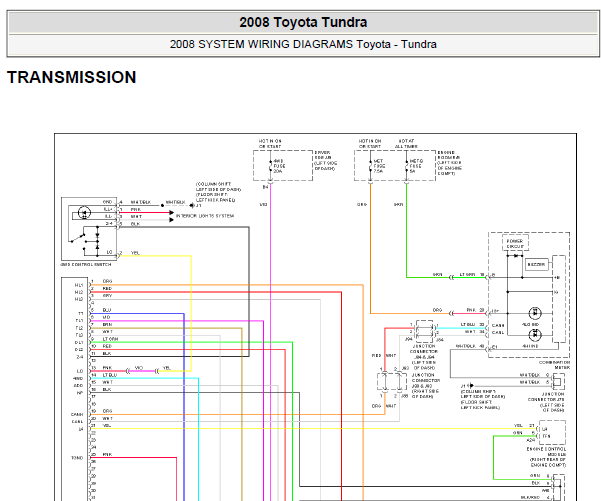Click the "ENGINE ROOM R/B" location label
The height and width of the screenshot is (501, 601).
(x=449, y=163)
